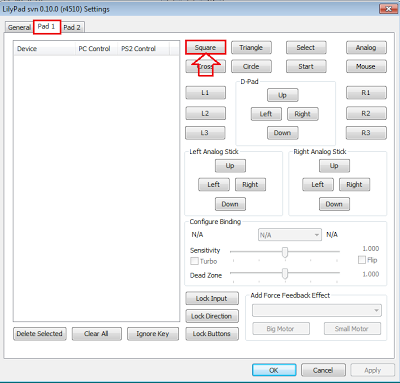400x383 pixels.
Task: Click the Lock Direction button
Action: point(212,316)
